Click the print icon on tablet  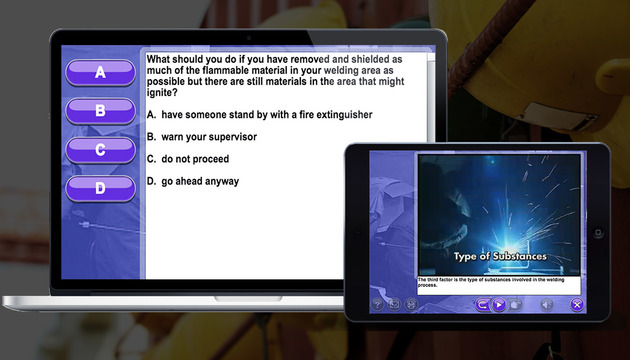[411, 305]
